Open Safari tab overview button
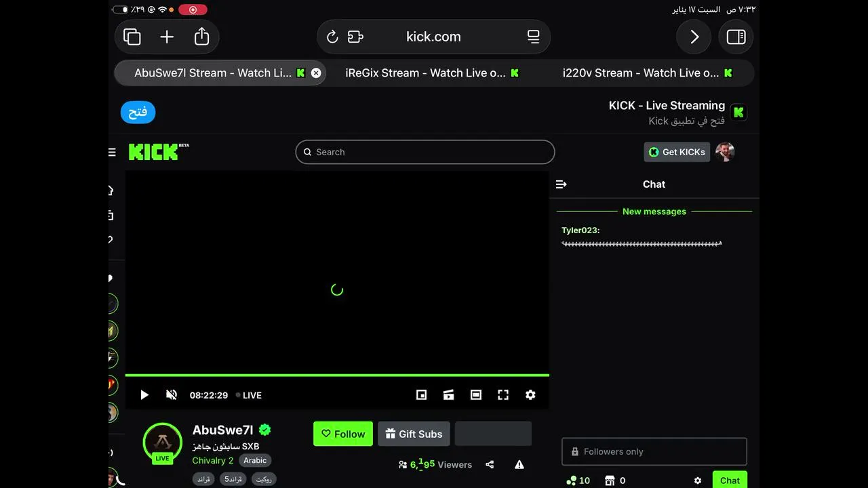The image size is (868, 488). [x=132, y=37]
